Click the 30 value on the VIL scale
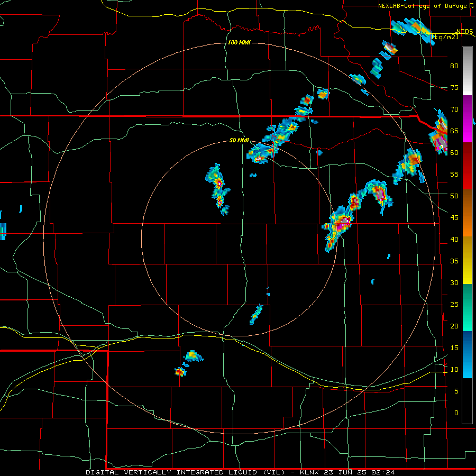This screenshot has width=476, height=476. click(454, 283)
